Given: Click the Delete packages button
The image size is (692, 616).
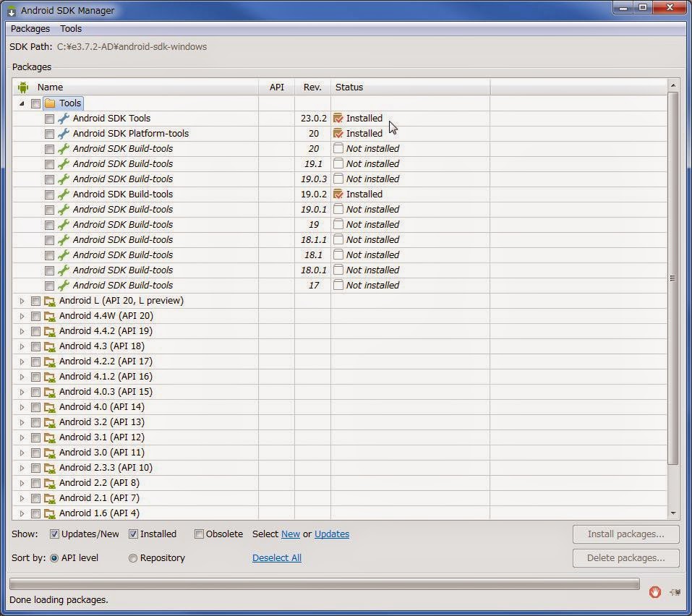Looking at the screenshot, I should coord(625,558).
